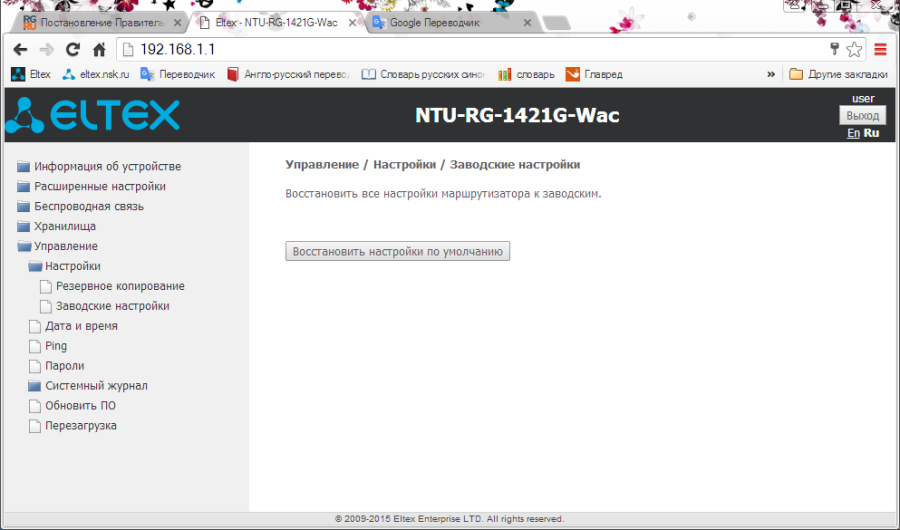Open the Ping page
This screenshot has width=900, height=530.
48,346
